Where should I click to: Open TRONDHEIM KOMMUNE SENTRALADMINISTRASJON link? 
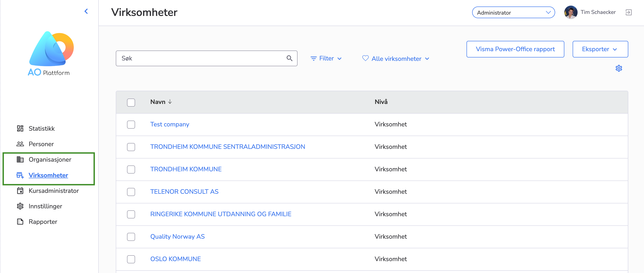[228, 147]
